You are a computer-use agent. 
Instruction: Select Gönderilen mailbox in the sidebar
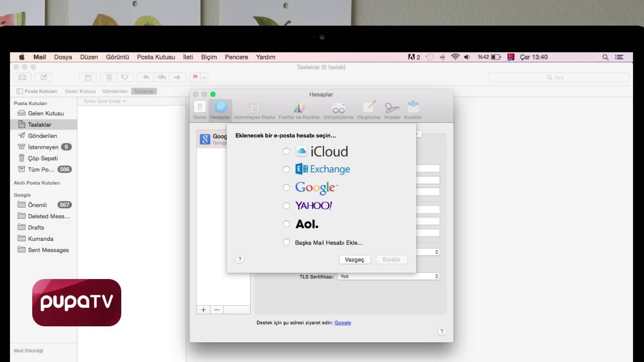click(x=44, y=136)
